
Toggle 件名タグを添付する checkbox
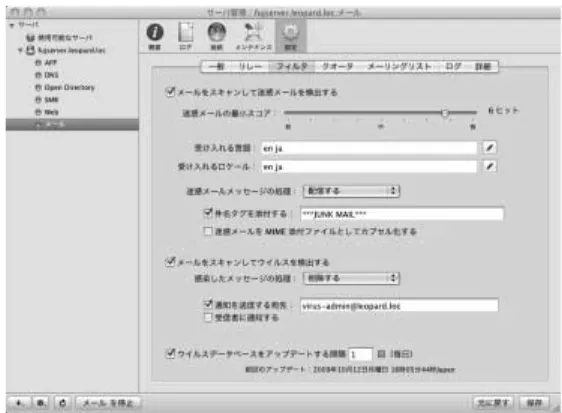[x=208, y=213]
